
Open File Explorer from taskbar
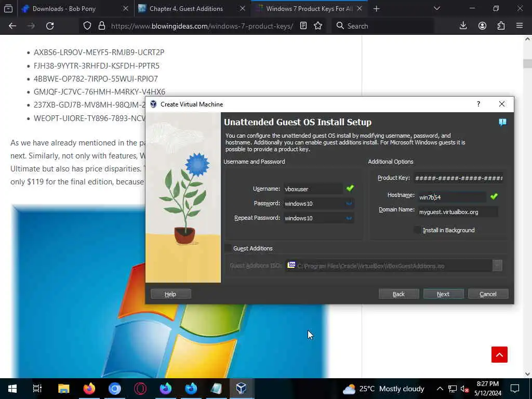pos(63,389)
